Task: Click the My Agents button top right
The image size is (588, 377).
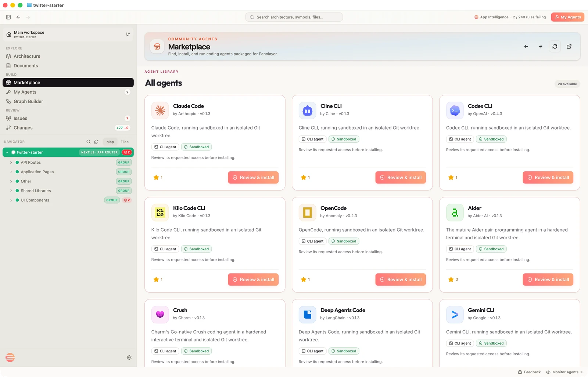Action: (x=567, y=17)
